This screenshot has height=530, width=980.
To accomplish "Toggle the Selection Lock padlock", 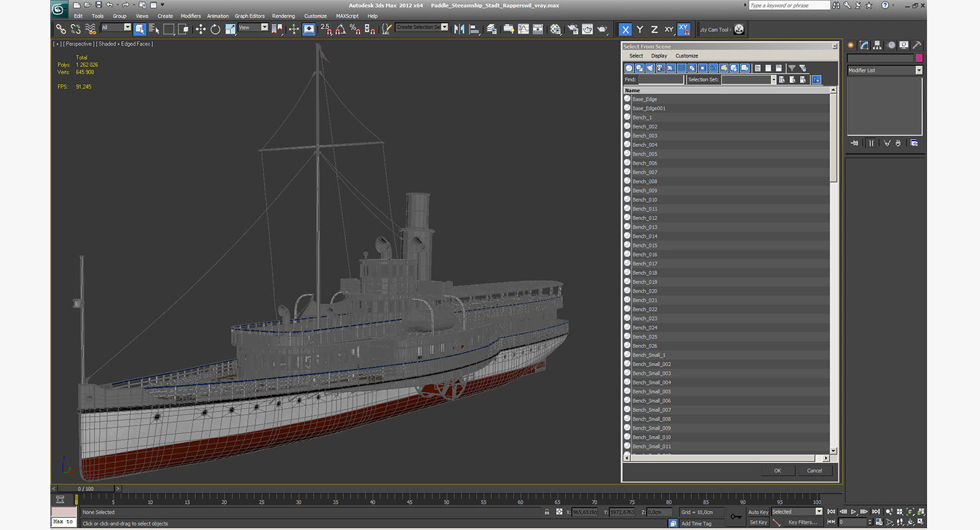I will click(x=546, y=512).
